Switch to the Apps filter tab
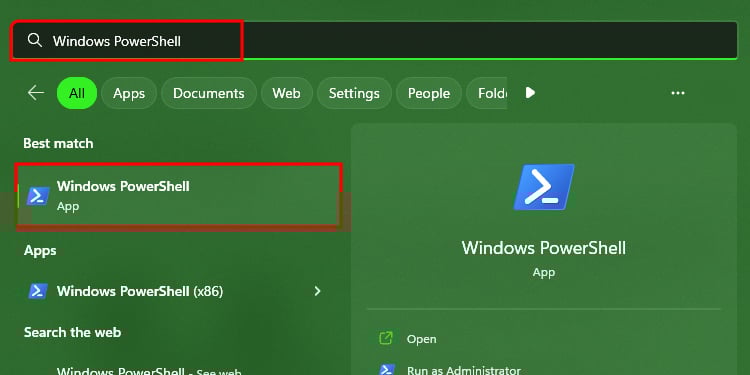 pyautogui.click(x=129, y=93)
